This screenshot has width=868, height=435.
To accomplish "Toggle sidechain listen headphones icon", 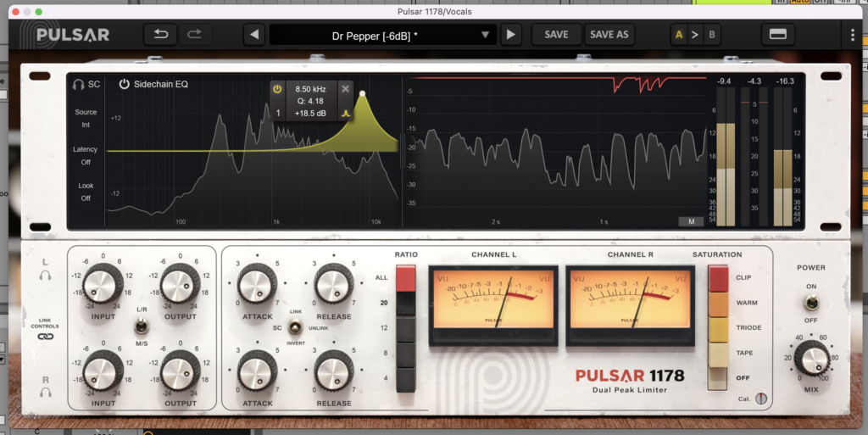I will (x=79, y=84).
